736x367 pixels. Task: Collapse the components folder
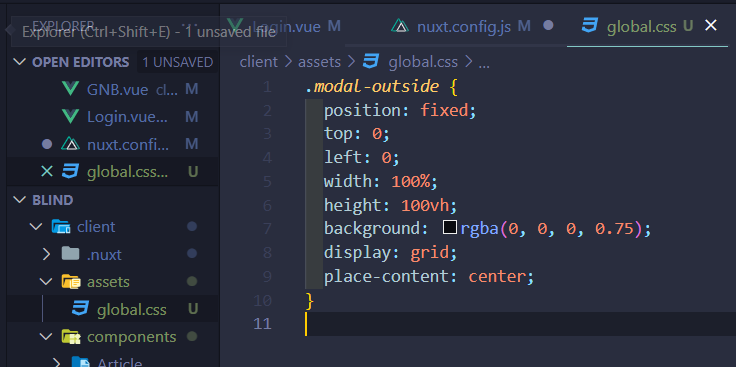click(46, 336)
